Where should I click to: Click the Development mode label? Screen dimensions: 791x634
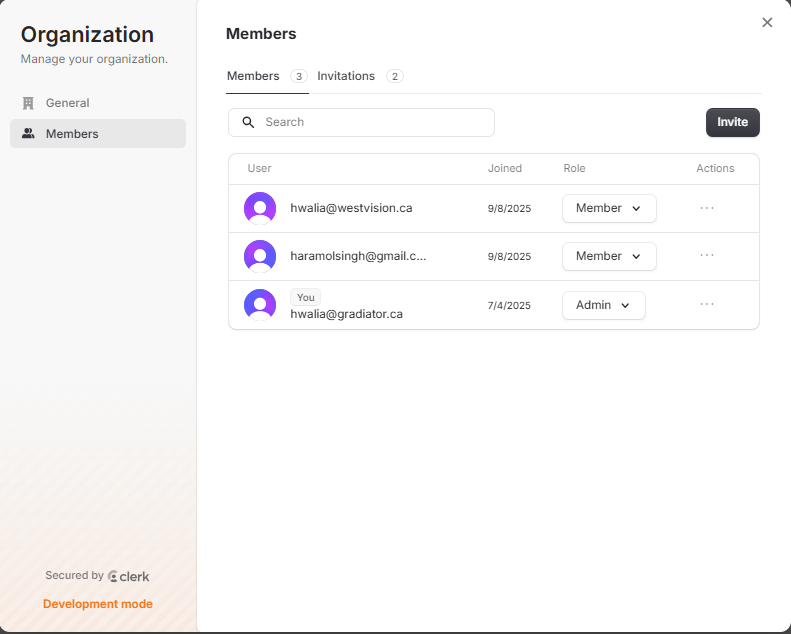click(x=98, y=604)
